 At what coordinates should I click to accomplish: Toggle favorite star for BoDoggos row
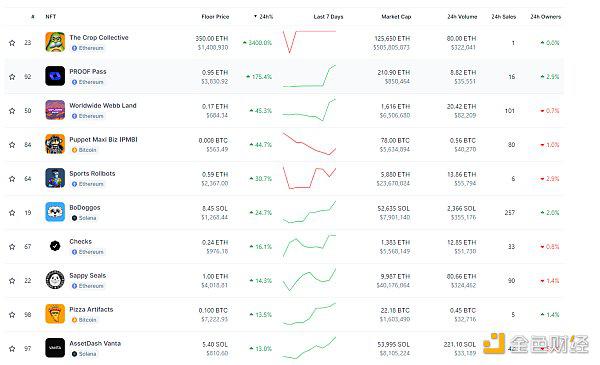(12, 213)
